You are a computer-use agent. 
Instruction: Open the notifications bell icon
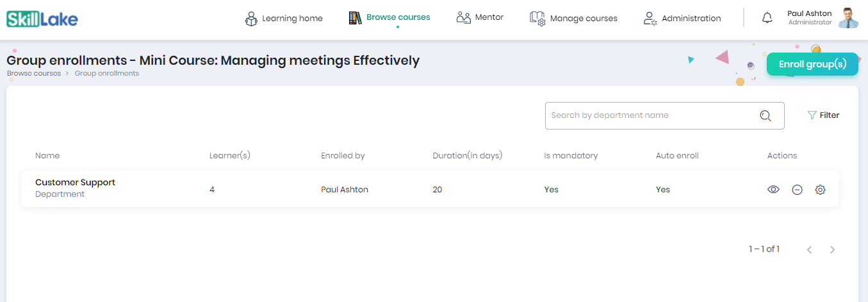pyautogui.click(x=767, y=18)
